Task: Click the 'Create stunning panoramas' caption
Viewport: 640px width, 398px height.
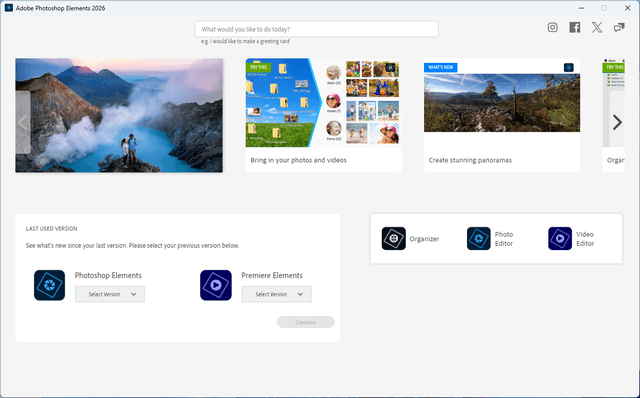Action: 470,160
